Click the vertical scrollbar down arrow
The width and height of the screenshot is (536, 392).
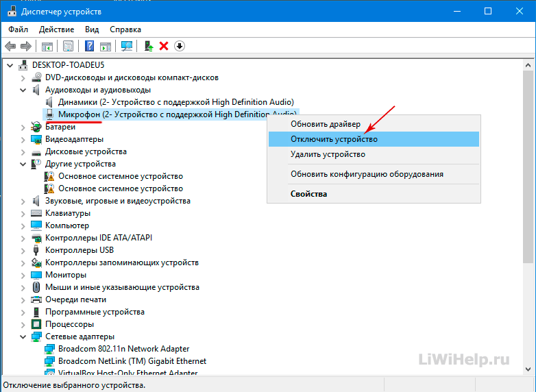[528, 369]
